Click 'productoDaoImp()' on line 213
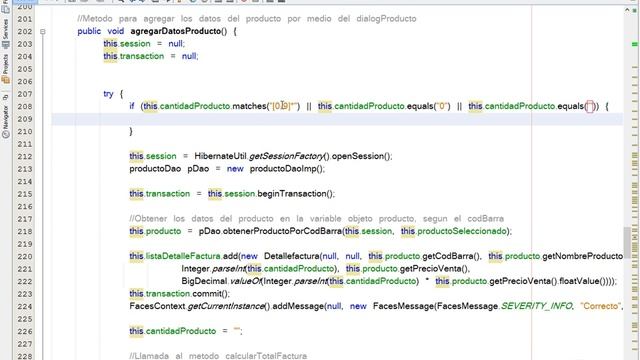This screenshot has width=640, height=360. (287, 169)
